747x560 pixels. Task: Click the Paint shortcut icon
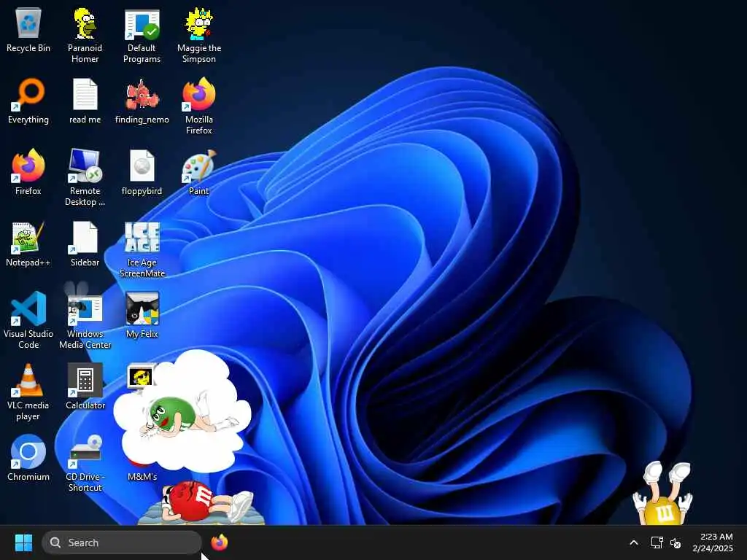pyautogui.click(x=198, y=166)
